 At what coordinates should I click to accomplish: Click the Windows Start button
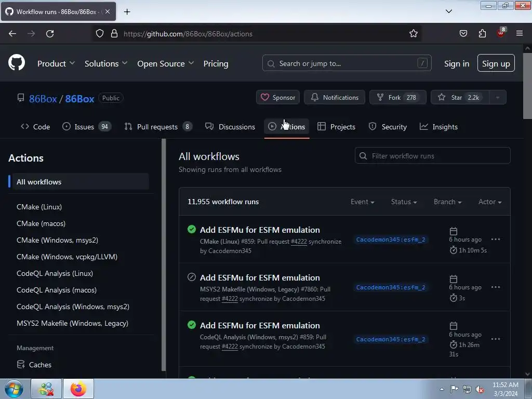click(x=14, y=389)
